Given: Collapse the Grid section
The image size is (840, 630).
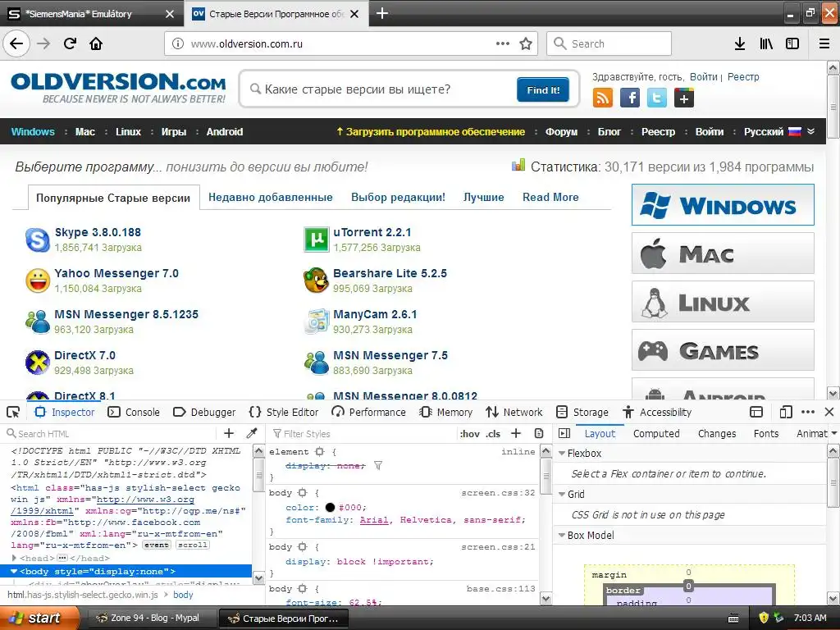Looking at the screenshot, I should point(562,494).
